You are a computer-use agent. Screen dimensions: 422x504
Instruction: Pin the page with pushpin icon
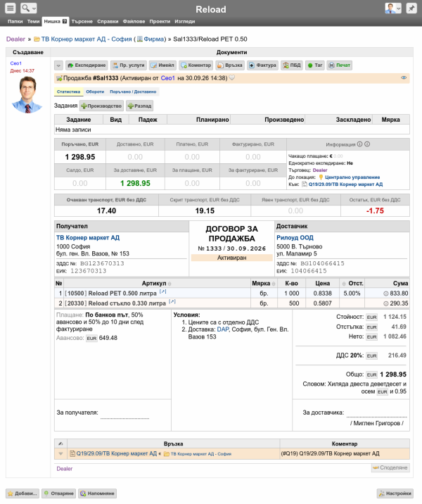pyautogui.click(x=411, y=8)
